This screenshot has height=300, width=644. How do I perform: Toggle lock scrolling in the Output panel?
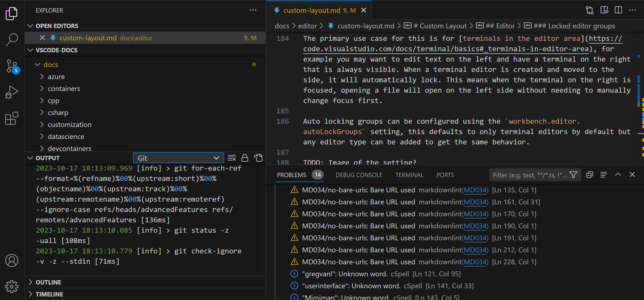pyautogui.click(x=245, y=158)
